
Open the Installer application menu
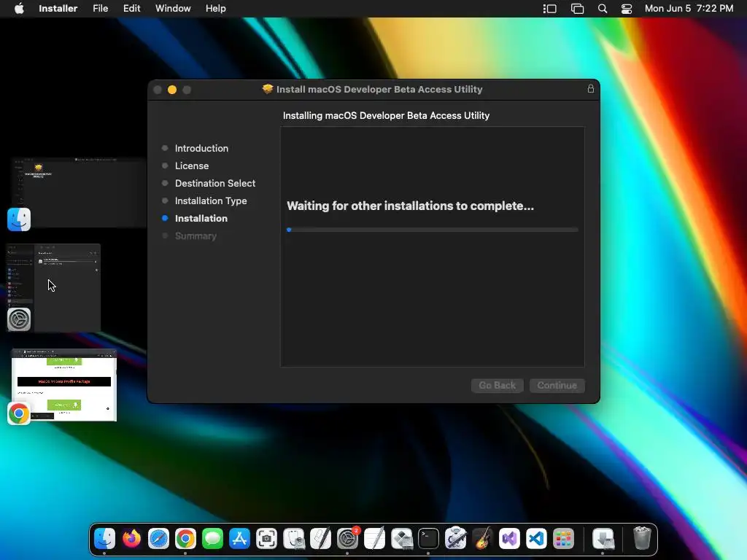click(x=58, y=9)
